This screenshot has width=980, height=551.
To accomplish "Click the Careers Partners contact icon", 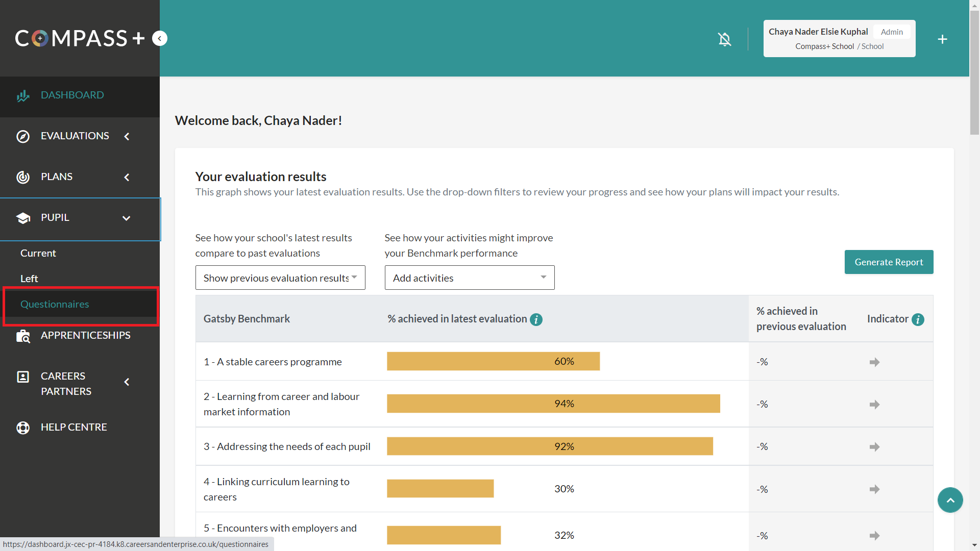I will click(23, 377).
